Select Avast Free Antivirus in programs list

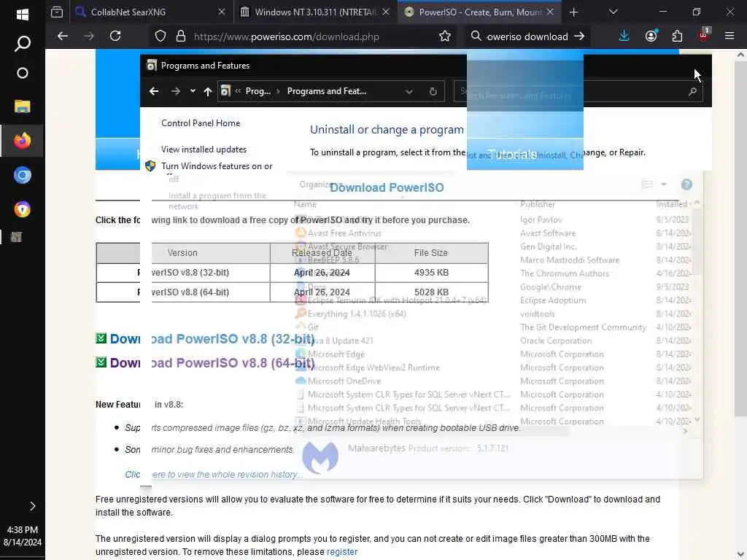click(x=344, y=233)
